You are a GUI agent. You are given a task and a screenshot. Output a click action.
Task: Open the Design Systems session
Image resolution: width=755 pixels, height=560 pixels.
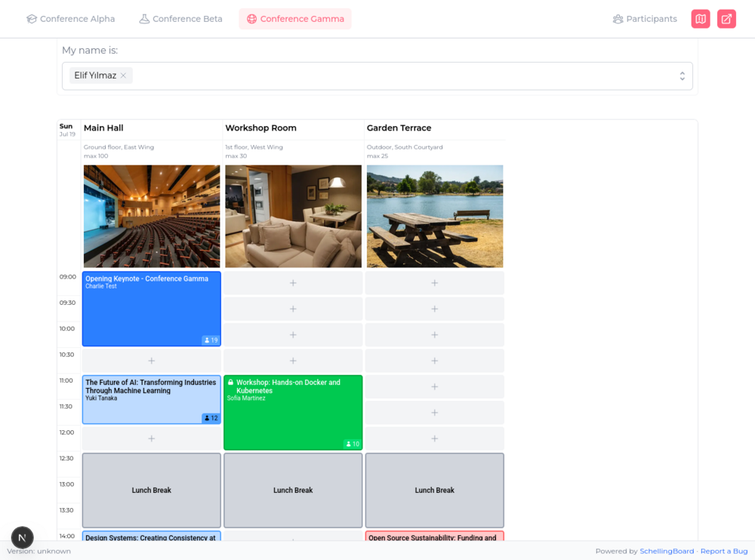tap(152, 536)
